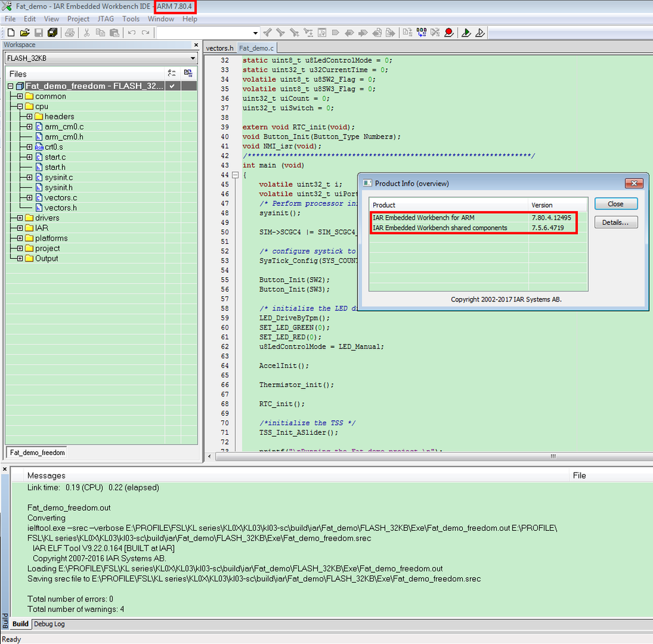Viewport: 653px width, 644px height.
Task: Select sysinit.c file in the workspace tree
Action: tap(58, 177)
